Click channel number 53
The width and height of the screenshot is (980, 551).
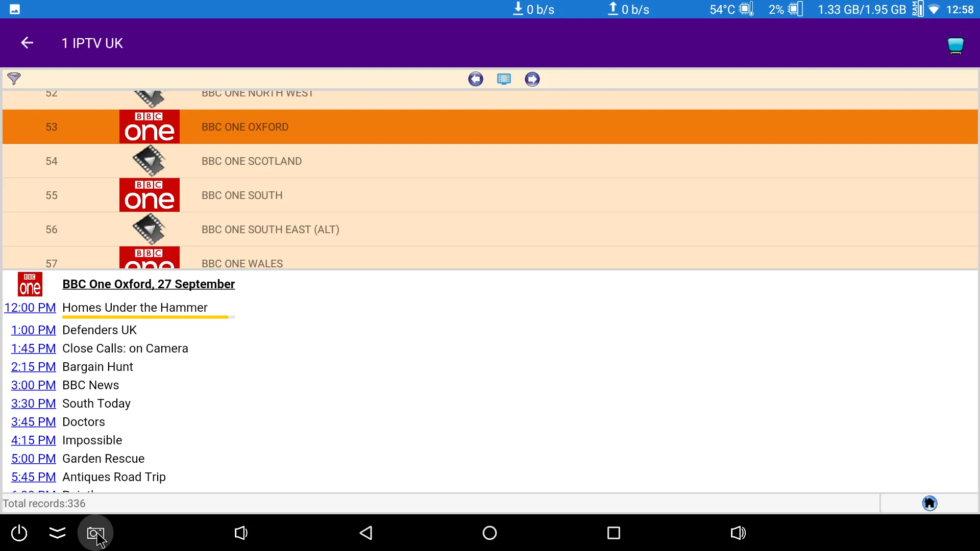tap(52, 127)
